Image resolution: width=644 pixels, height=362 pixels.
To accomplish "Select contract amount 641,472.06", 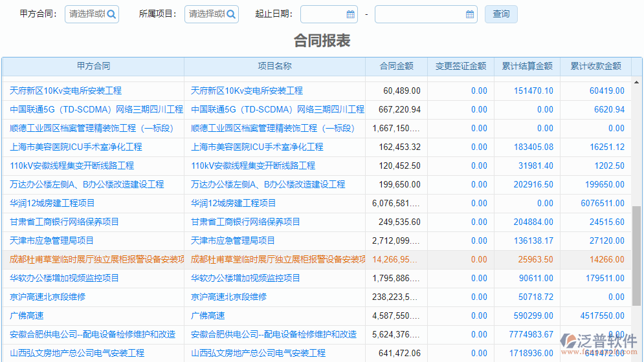I will 399,354.
